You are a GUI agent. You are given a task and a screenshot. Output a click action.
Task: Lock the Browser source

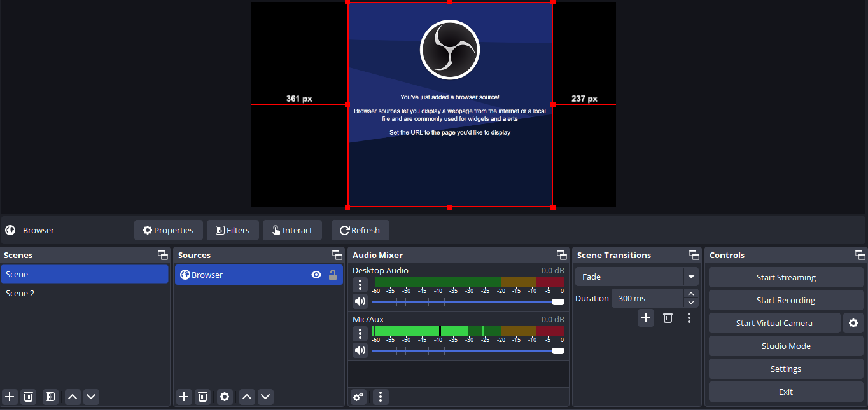[332, 275]
